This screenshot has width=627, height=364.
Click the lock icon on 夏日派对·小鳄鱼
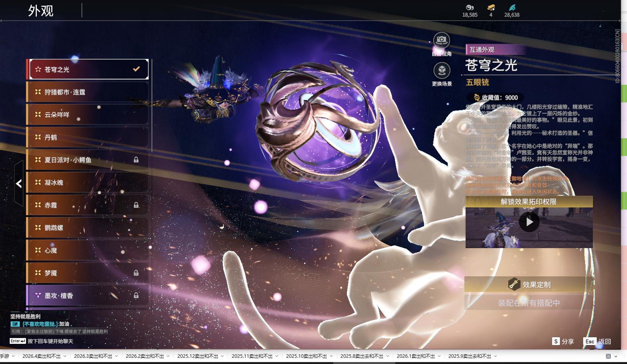click(x=136, y=160)
